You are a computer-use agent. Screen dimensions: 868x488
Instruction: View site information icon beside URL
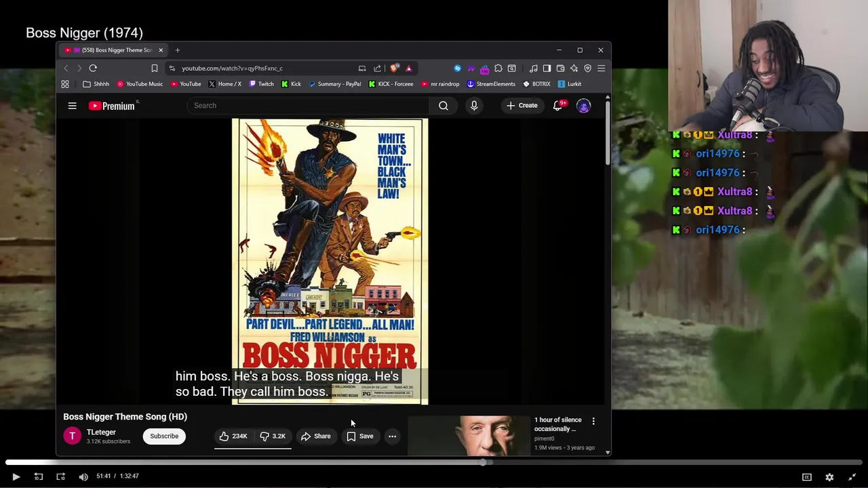(x=172, y=68)
